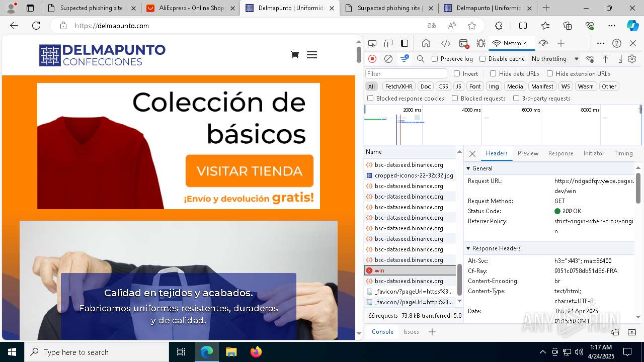Screen dimensions: 644x362
Task: Check Hide extension URLs option
Action: pos(550,73)
